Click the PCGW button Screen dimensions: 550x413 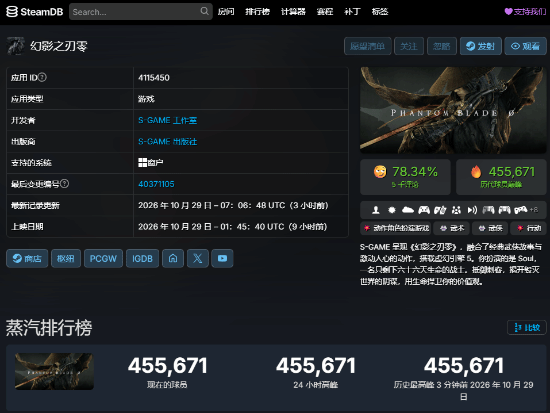[103, 259]
